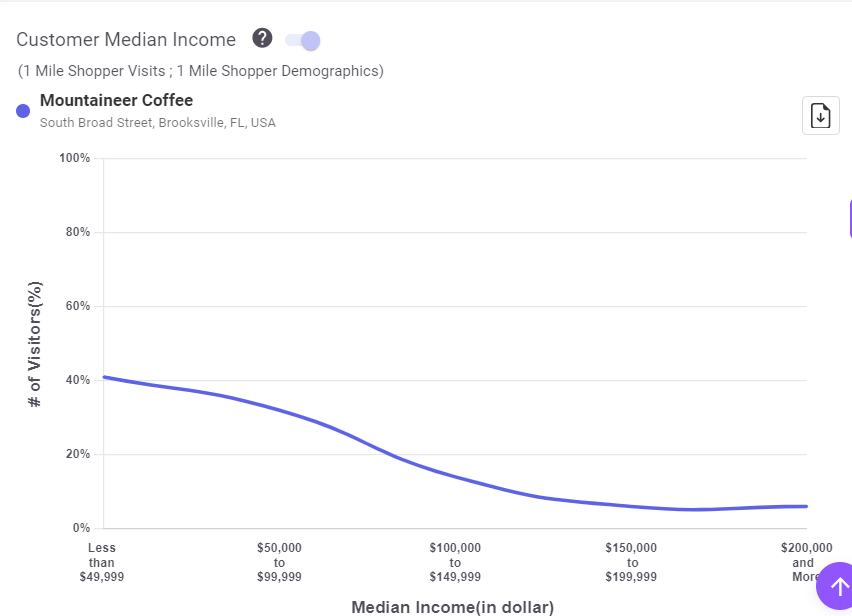Click the help question mark icon

click(262, 39)
